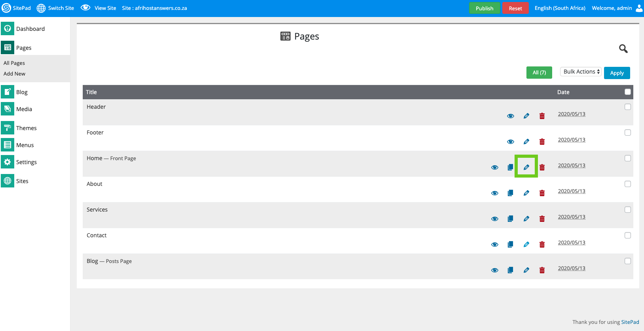
Task: Preview the Services page via eye icon
Action: [x=494, y=219]
